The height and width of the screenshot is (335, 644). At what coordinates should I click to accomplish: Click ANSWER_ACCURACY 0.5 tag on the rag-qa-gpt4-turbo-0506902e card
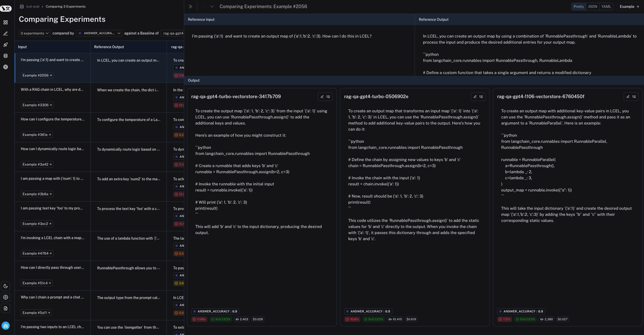click(368, 311)
